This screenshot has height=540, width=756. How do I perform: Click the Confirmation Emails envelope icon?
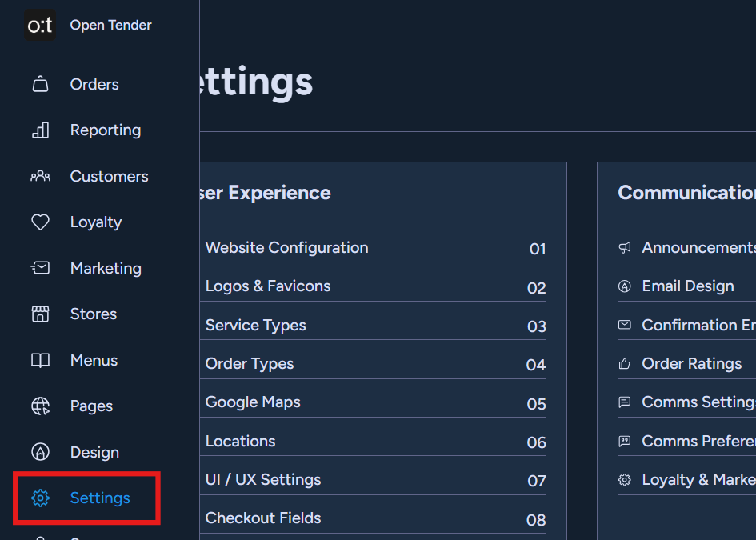[624, 325]
